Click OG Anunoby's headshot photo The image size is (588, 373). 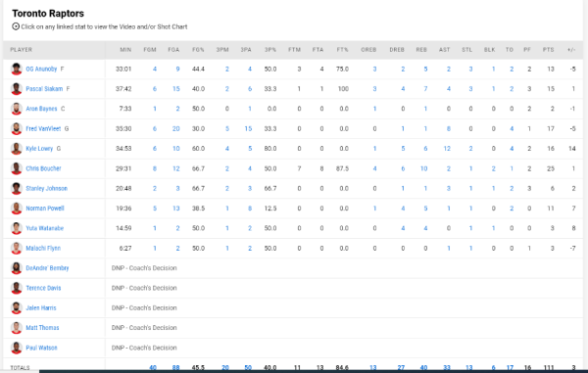[x=16, y=69]
